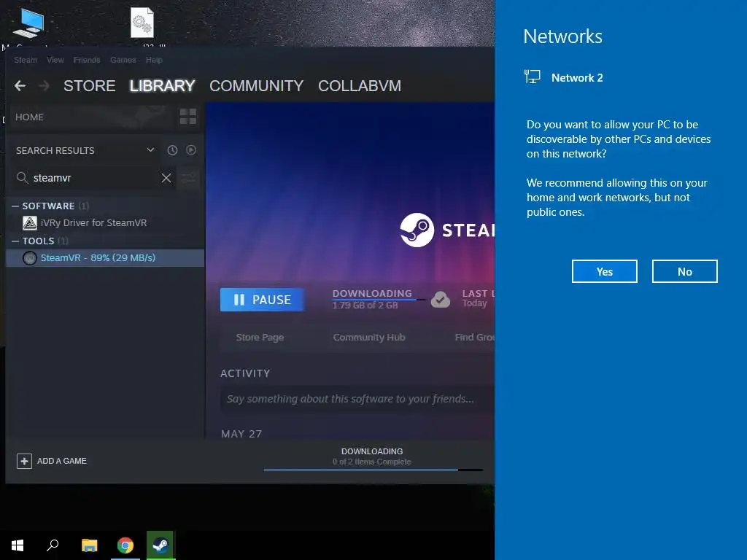
Task: Open the Windows Start menu
Action: [x=18, y=545]
